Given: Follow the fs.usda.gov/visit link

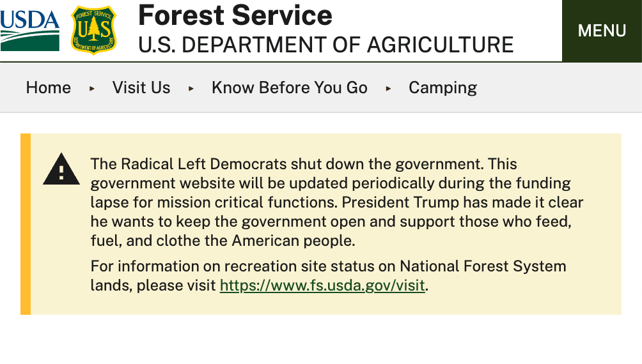Looking at the screenshot, I should 322,285.
